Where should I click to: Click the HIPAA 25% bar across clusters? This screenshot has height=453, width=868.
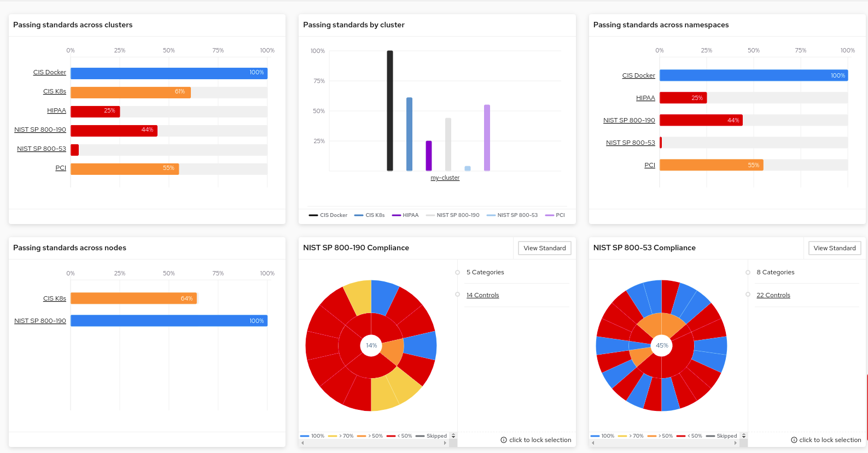(95, 111)
